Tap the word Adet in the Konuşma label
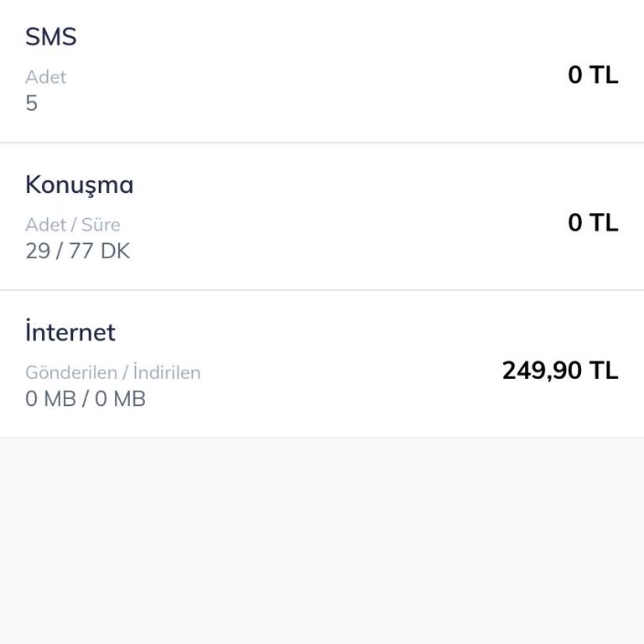Screen dimensions: 644x644 (45, 225)
